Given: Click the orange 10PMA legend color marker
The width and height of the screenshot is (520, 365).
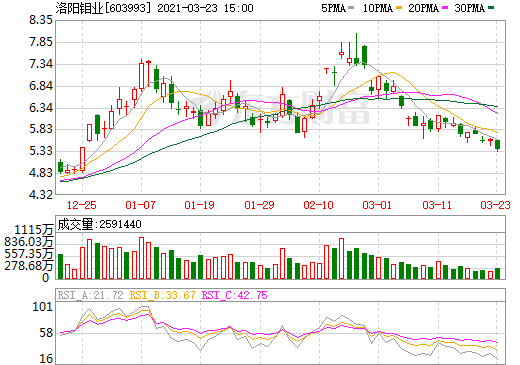Looking at the screenshot, I should (x=399, y=8).
